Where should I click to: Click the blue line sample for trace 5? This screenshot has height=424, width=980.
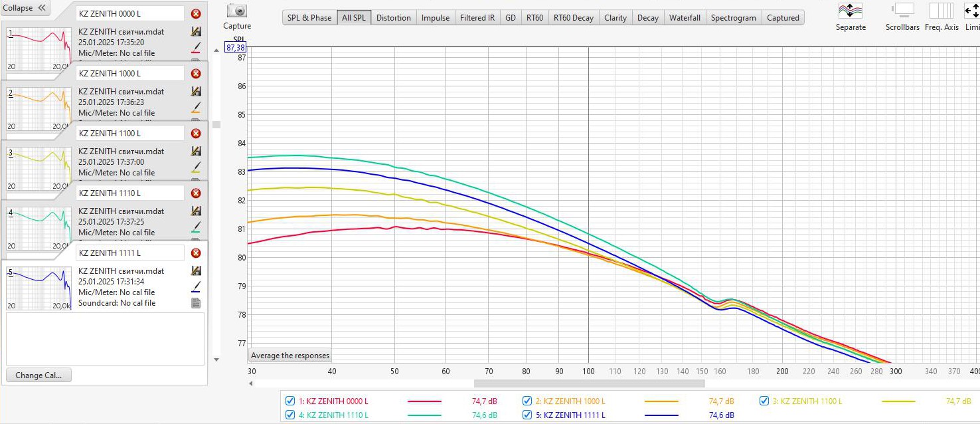pos(661,415)
